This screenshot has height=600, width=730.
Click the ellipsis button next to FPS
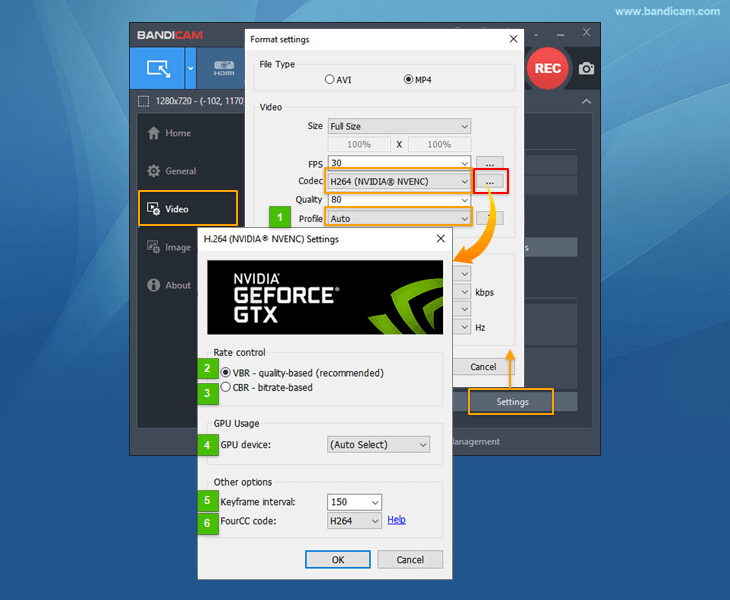tap(490, 163)
